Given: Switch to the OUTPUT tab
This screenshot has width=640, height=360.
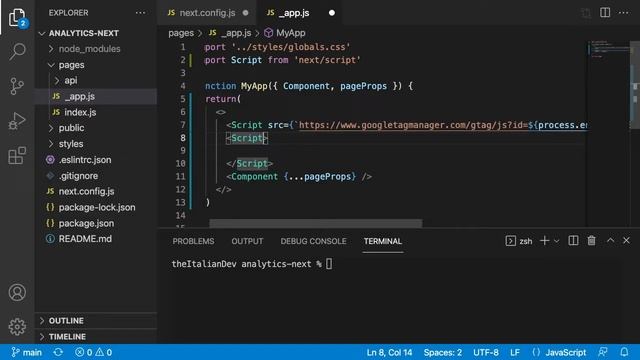Looking at the screenshot, I should [x=247, y=241].
